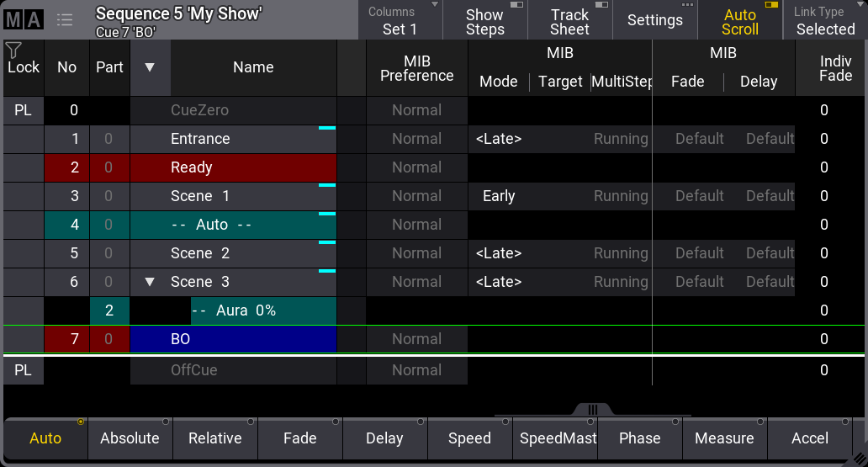Click the filter funnel icon above Lock
The image size is (868, 467).
click(x=13, y=50)
